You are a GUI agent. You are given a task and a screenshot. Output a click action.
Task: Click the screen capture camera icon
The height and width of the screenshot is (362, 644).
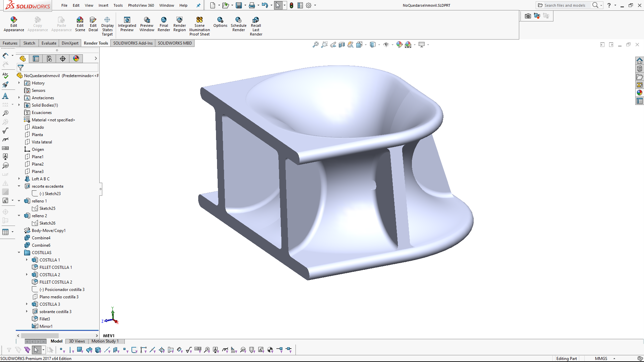[x=528, y=16]
